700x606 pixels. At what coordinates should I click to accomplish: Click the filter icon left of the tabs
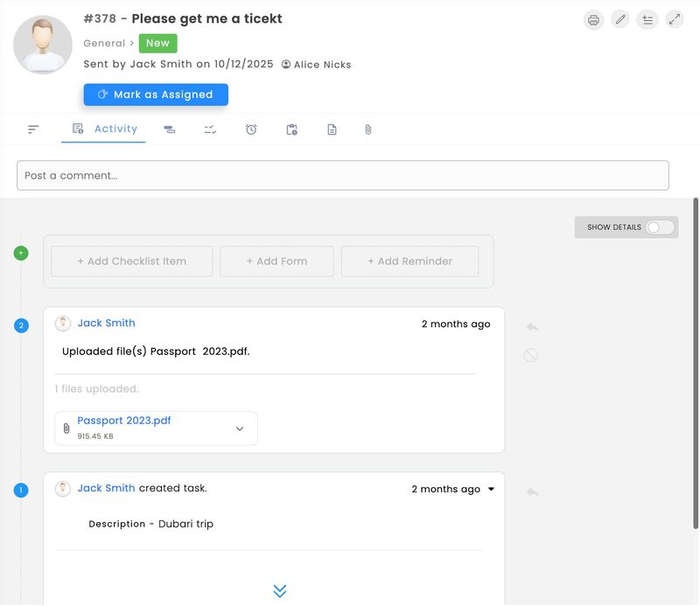click(x=33, y=129)
